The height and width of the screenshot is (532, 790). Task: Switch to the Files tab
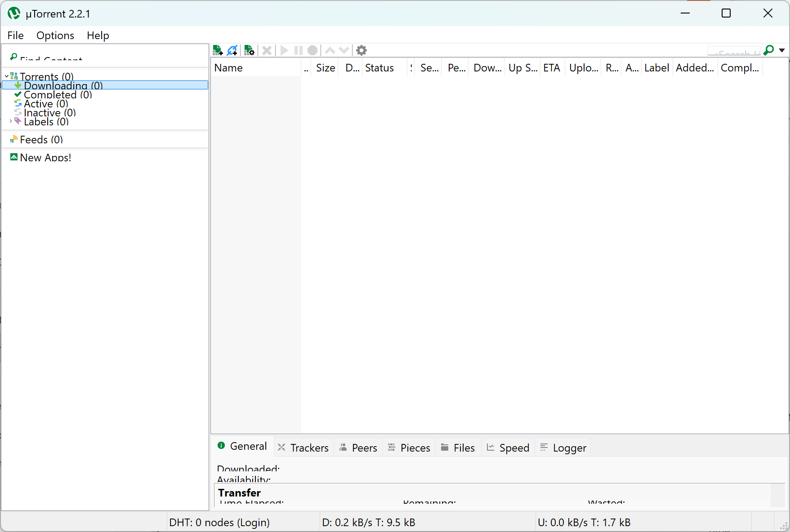tap(458, 448)
